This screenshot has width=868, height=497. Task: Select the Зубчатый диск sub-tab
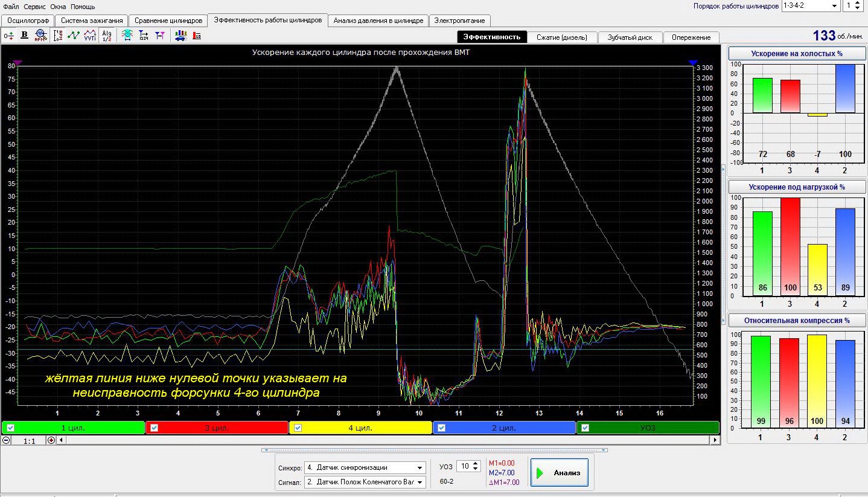click(x=630, y=37)
